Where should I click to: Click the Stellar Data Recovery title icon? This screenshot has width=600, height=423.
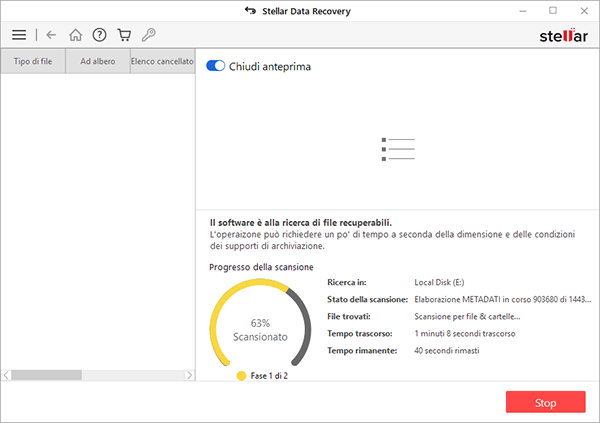tap(251, 11)
